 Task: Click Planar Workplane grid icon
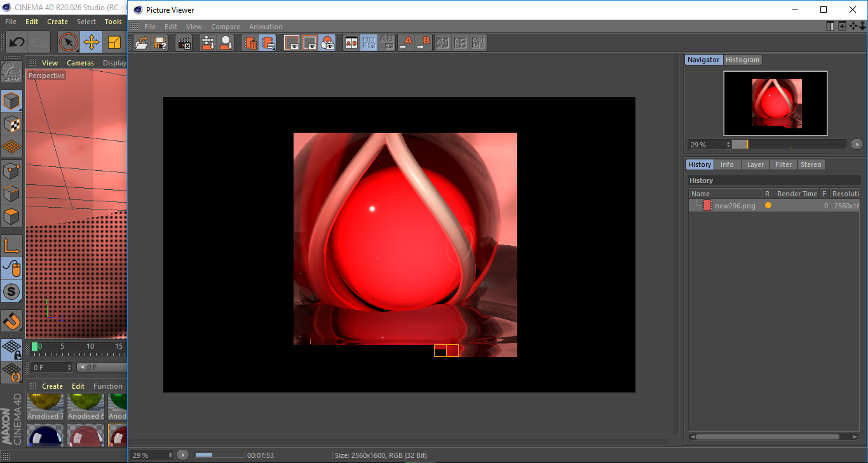[x=11, y=372]
